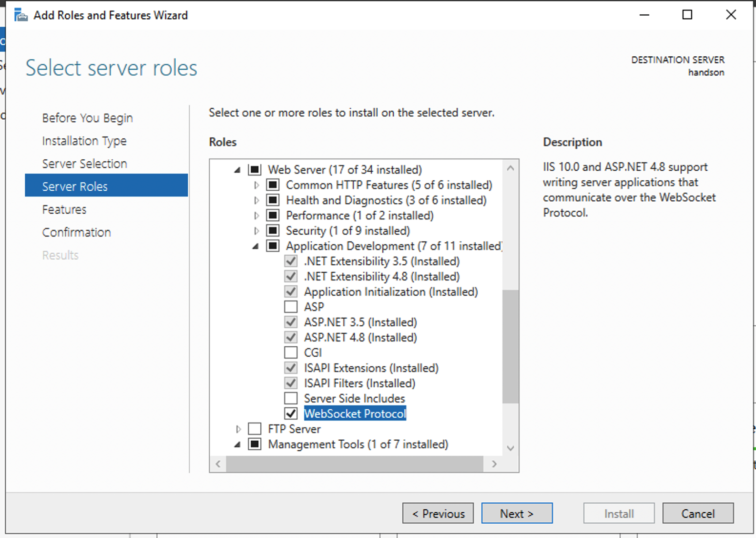Viewport: 756px width, 538px height.
Task: Click the Install button
Action: pyautogui.click(x=619, y=513)
